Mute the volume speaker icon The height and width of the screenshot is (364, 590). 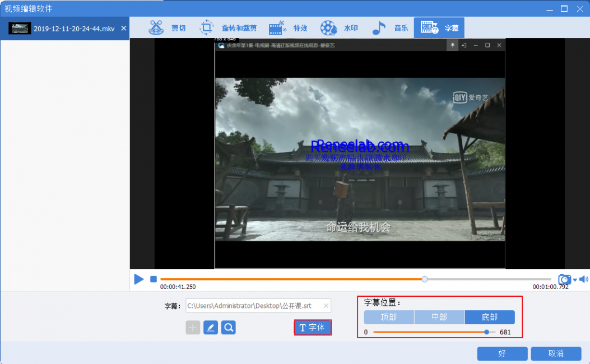[x=584, y=279]
